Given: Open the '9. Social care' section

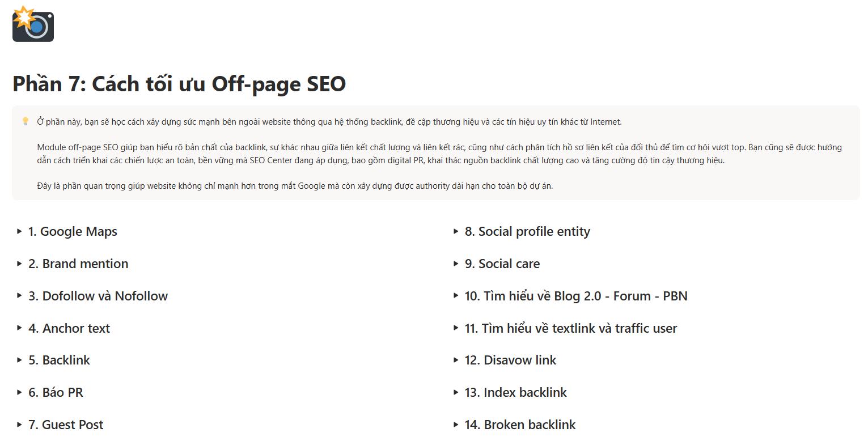Looking at the screenshot, I should [502, 264].
